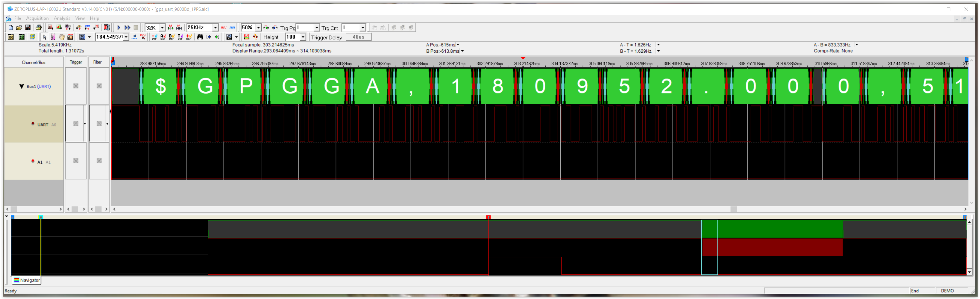The height and width of the screenshot is (299, 980).
Task: Select the hand pan tool
Action: pos(62,37)
